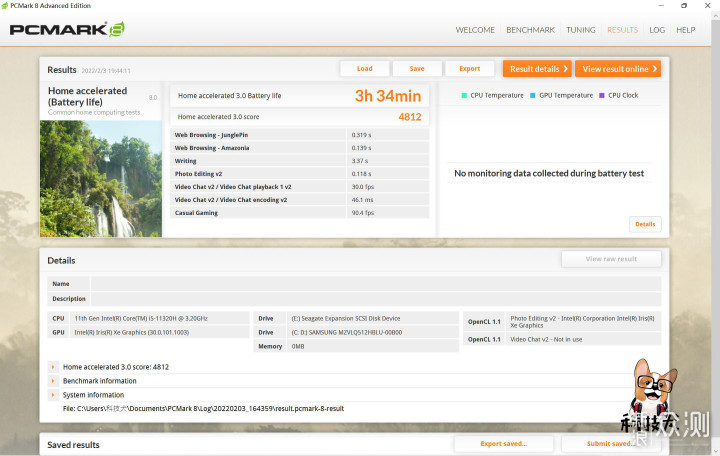Click the monitoring Details button
720x456 pixels.
645,224
